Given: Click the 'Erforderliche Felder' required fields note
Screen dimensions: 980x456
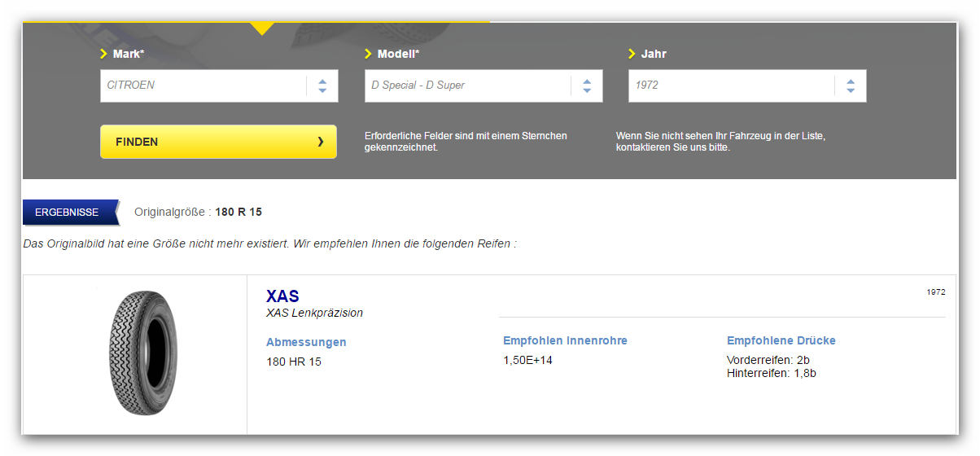Looking at the screenshot, I should [466, 142].
